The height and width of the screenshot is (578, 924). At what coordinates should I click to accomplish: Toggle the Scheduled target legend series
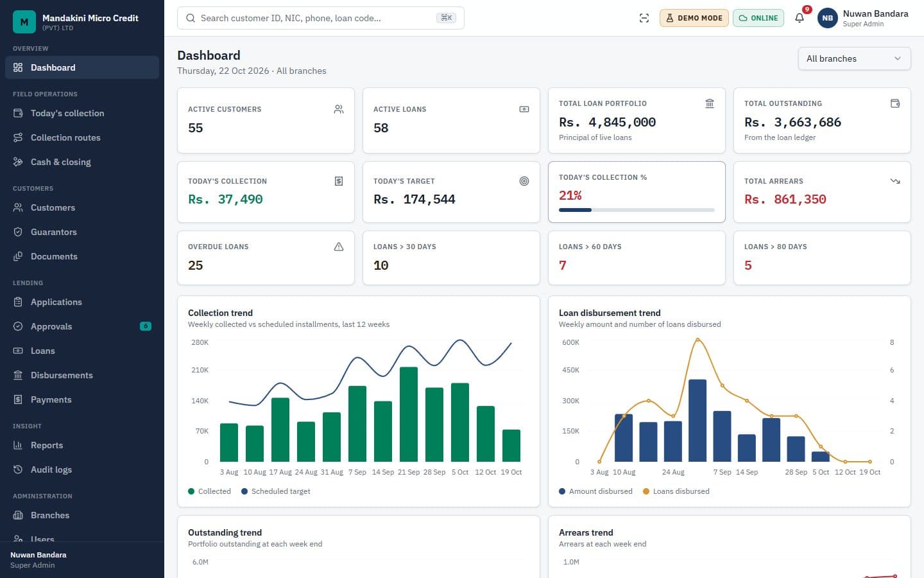(276, 491)
